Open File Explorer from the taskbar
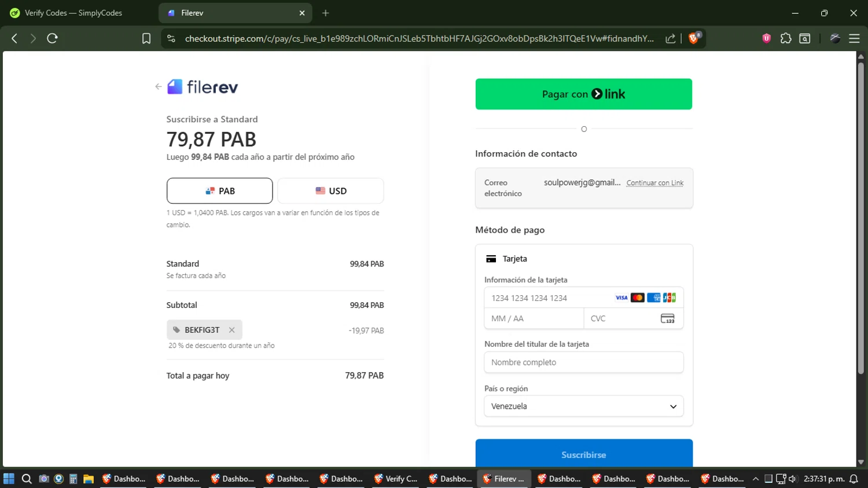 click(x=89, y=479)
